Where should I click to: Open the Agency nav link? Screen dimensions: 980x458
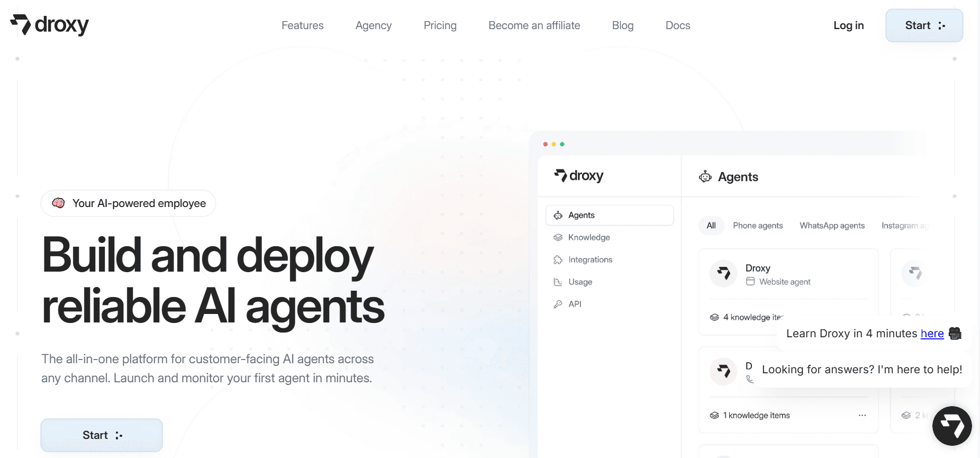[x=374, y=25]
